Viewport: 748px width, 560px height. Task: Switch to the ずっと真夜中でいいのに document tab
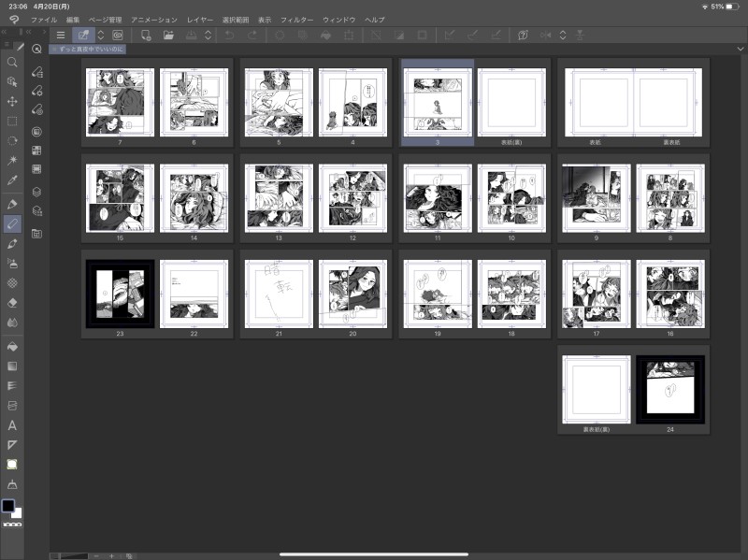coord(88,49)
